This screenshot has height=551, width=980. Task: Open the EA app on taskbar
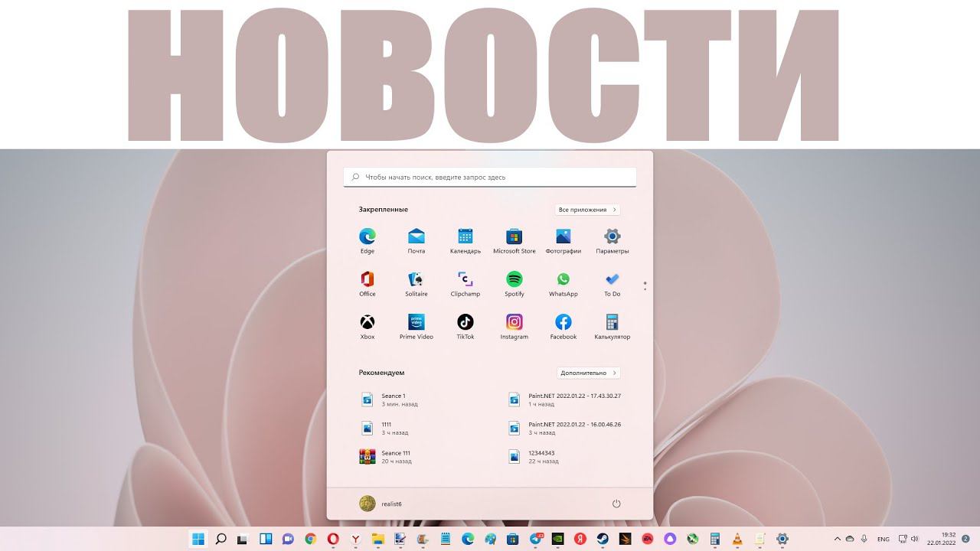648,539
